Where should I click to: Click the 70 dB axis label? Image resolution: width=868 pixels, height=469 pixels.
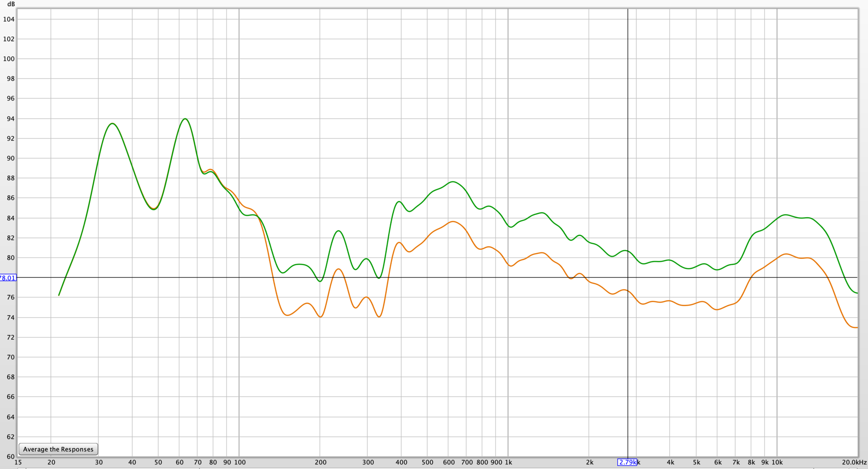[10, 357]
